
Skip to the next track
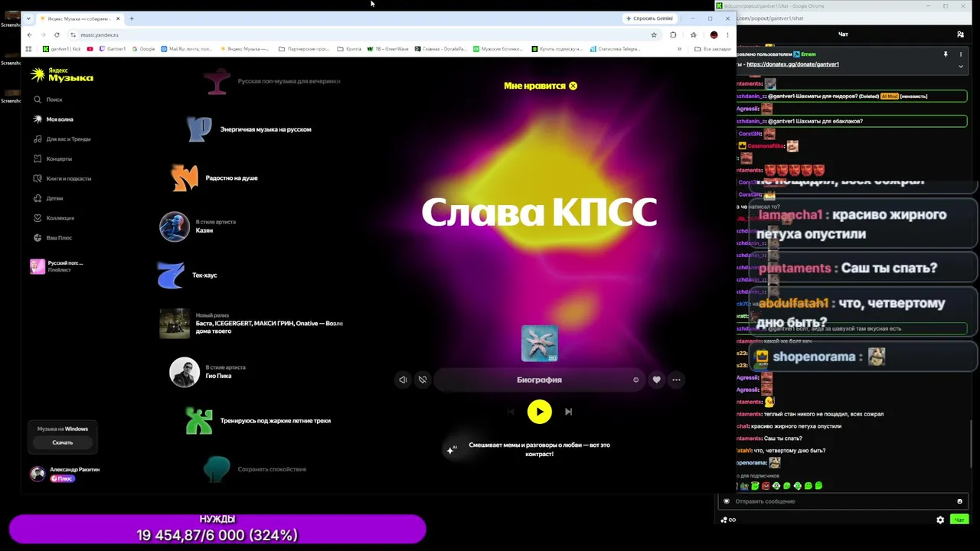click(568, 412)
